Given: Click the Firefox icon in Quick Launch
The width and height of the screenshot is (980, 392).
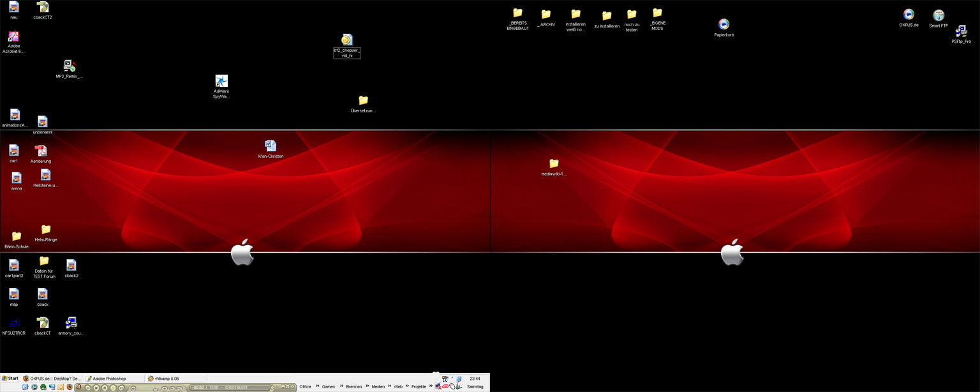Looking at the screenshot, I should pos(70,388).
